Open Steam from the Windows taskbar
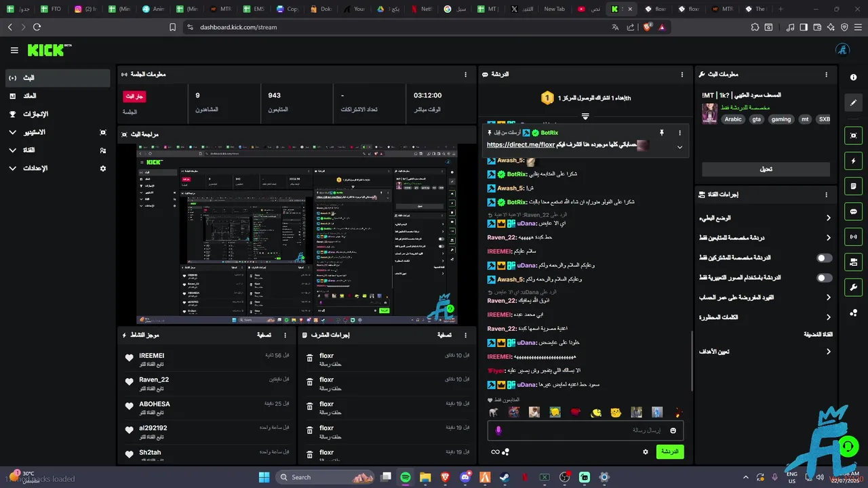 coord(505,477)
